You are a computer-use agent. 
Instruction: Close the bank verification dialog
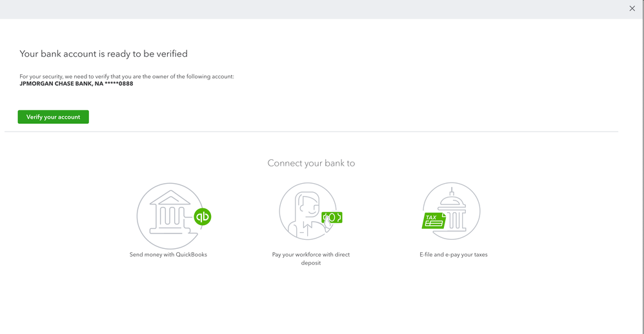[x=632, y=9]
